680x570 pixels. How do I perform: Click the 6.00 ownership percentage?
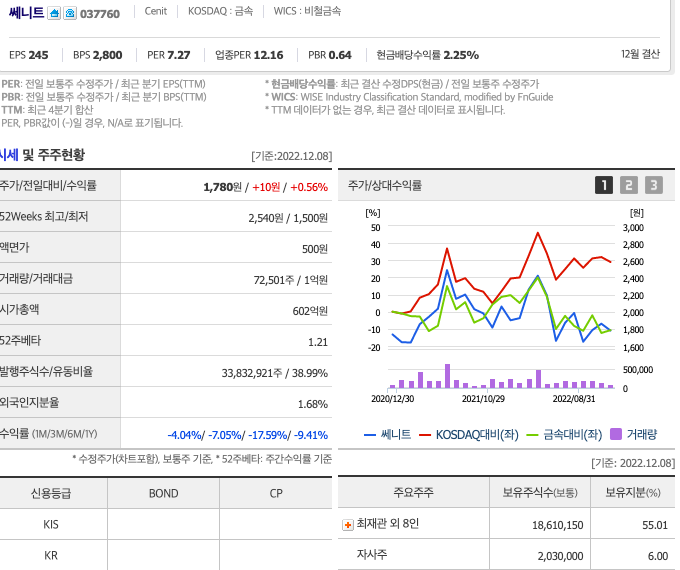[658, 556]
